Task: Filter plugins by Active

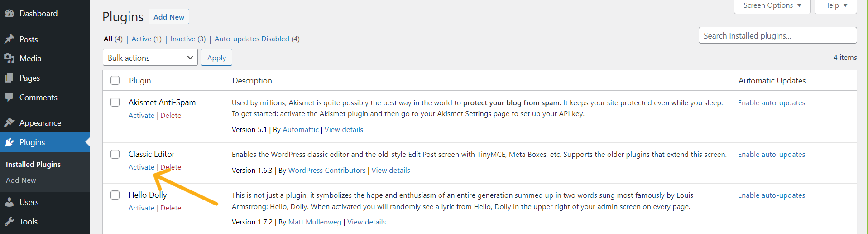Action: (146, 39)
